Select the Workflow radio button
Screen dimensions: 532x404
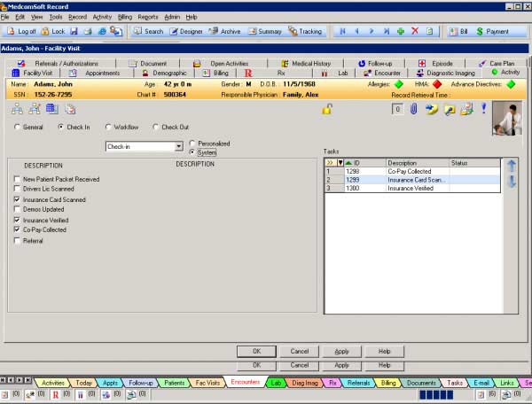tap(108, 127)
